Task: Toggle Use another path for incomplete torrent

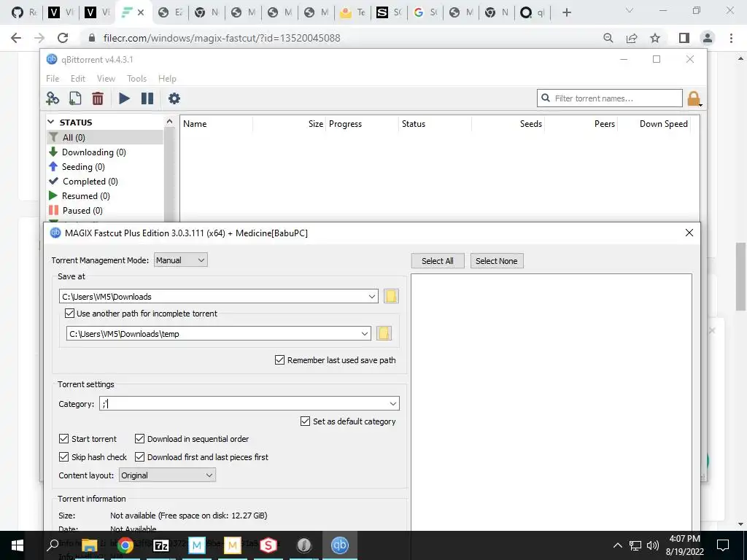Action: [69, 314]
